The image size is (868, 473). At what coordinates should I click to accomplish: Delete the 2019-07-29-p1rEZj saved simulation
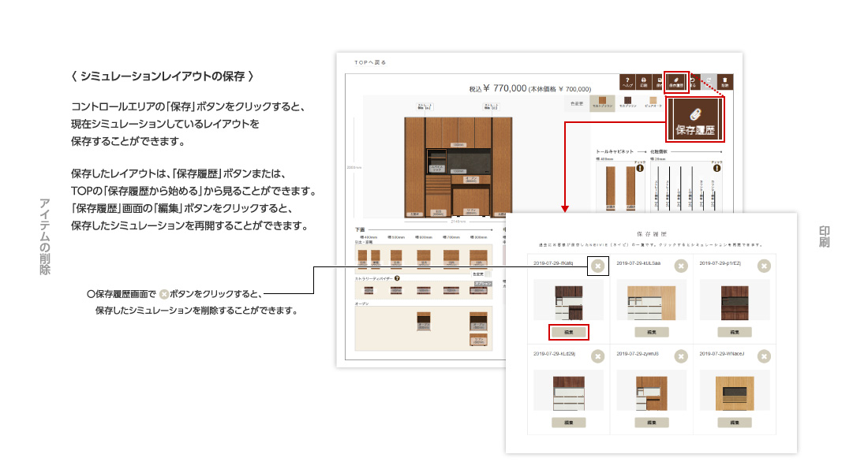pos(763,266)
